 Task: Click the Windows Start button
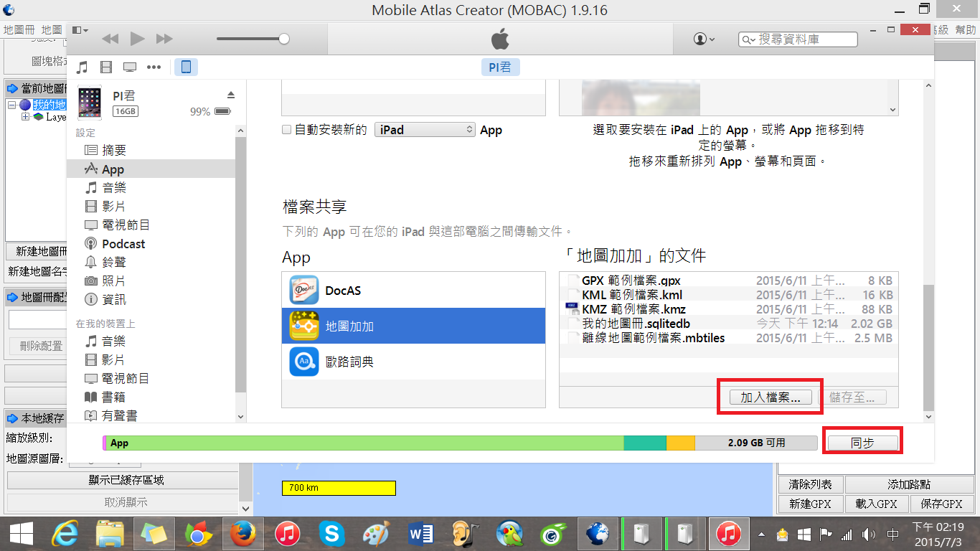pyautogui.click(x=20, y=534)
